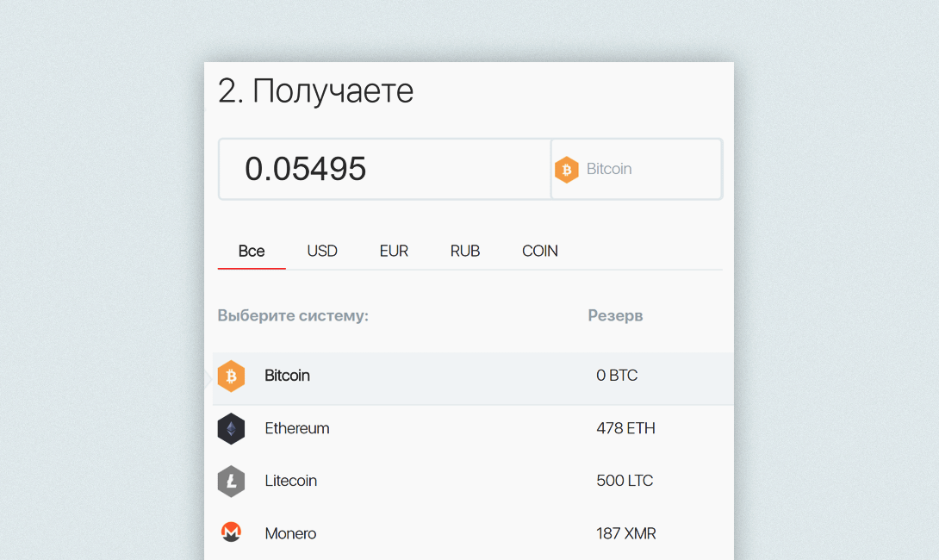Select the RUB tab
The width and height of the screenshot is (939, 560).
click(x=465, y=251)
